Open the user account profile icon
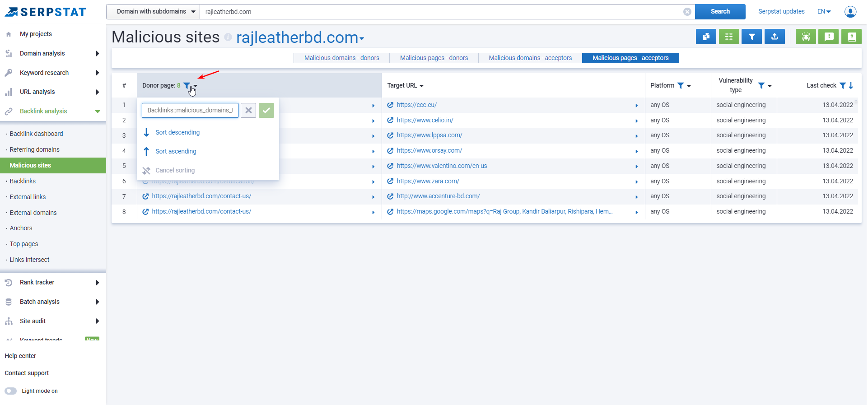 [x=850, y=12]
